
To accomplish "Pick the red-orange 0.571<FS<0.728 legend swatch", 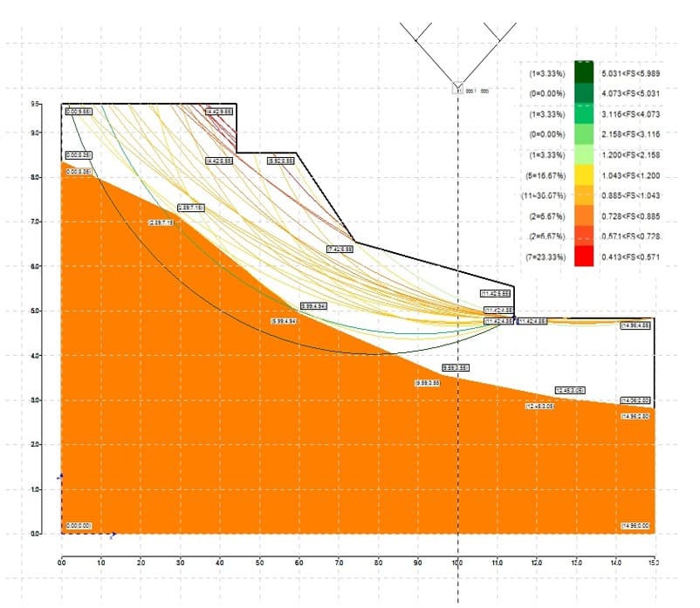I will coord(584,236).
